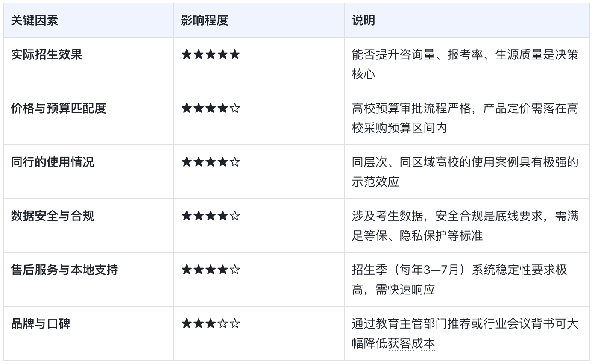Select the 价格与预算匹配度 cell

pos(59,109)
